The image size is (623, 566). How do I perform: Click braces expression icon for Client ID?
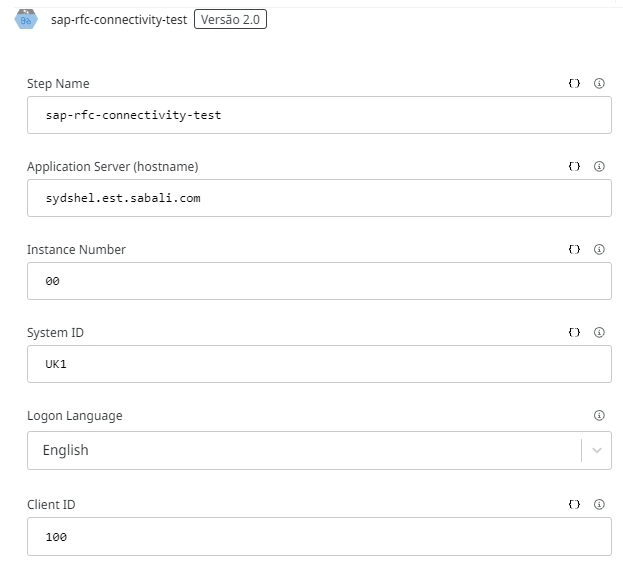pos(574,505)
